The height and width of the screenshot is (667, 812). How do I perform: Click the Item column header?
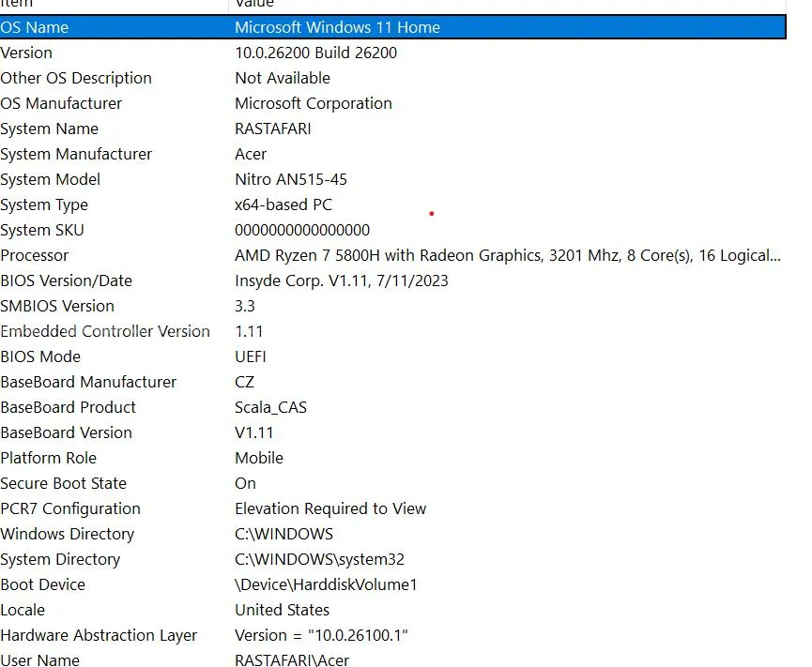point(16,4)
